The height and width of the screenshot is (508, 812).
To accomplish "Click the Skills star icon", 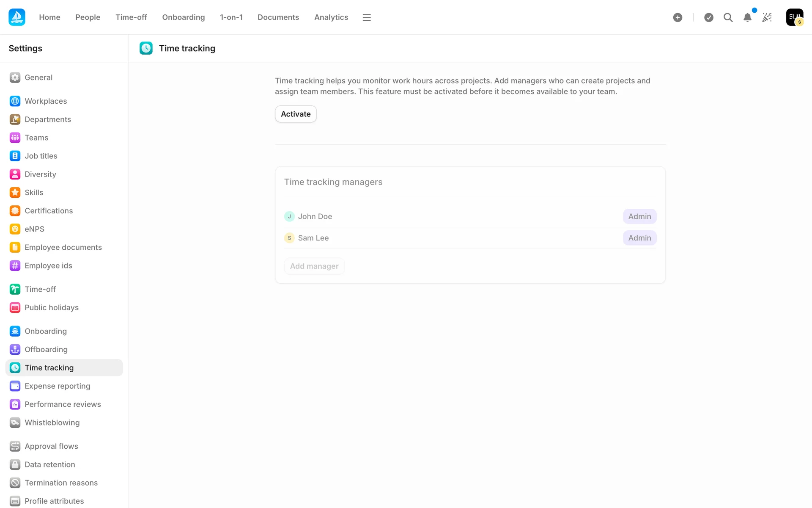I will point(15,193).
